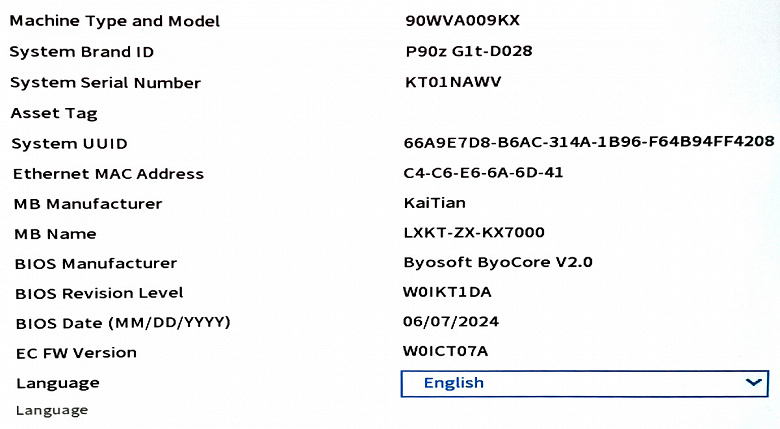
Task: Select the Ethernet MAC address C4-C6-E6-6A-6D-41
Action: pos(483,172)
